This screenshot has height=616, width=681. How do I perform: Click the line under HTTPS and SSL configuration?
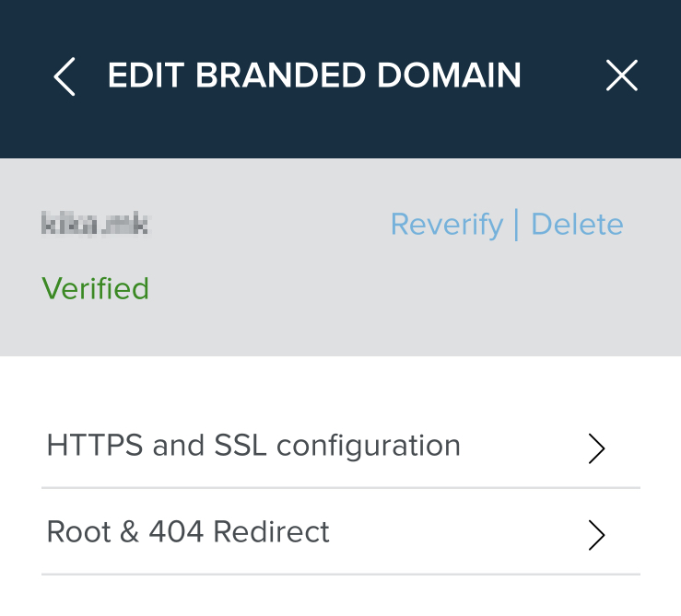(341, 488)
